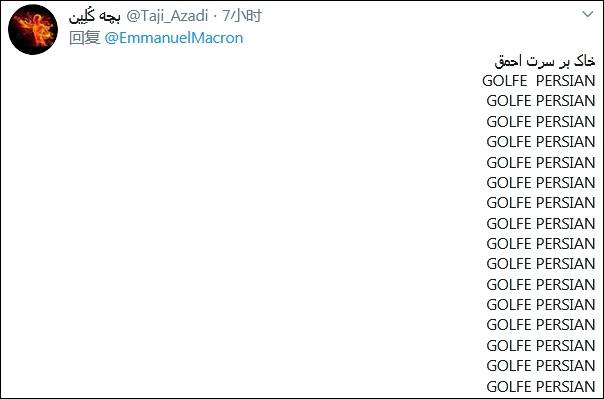Click the Persian text line خاک بر سرت احمق

point(545,61)
